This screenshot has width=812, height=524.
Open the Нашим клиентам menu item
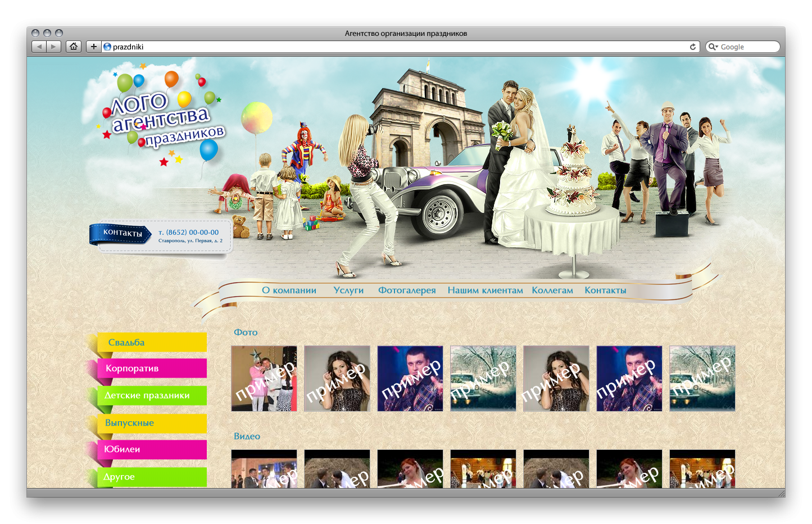click(485, 290)
